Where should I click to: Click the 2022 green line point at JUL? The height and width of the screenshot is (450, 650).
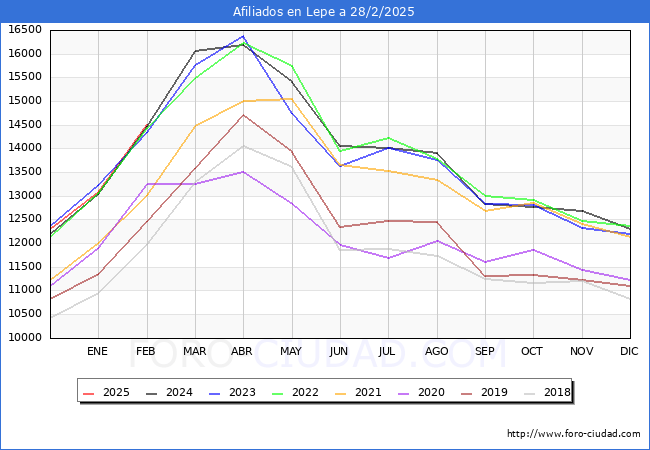click(x=388, y=138)
